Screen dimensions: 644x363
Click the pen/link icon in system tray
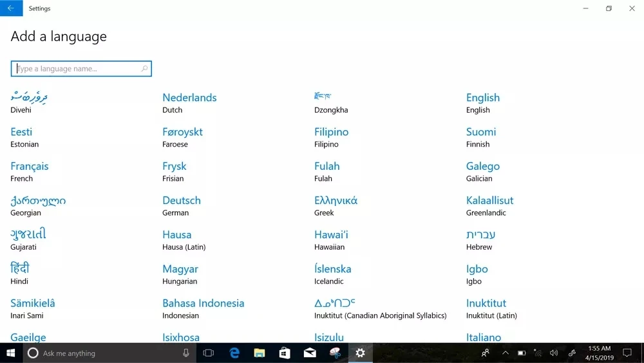coord(572,353)
